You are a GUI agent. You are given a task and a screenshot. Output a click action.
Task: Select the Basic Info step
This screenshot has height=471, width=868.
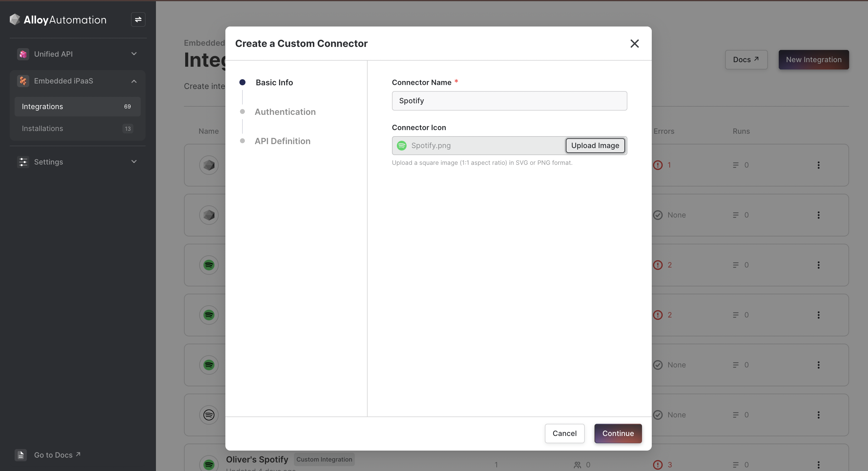(x=274, y=83)
